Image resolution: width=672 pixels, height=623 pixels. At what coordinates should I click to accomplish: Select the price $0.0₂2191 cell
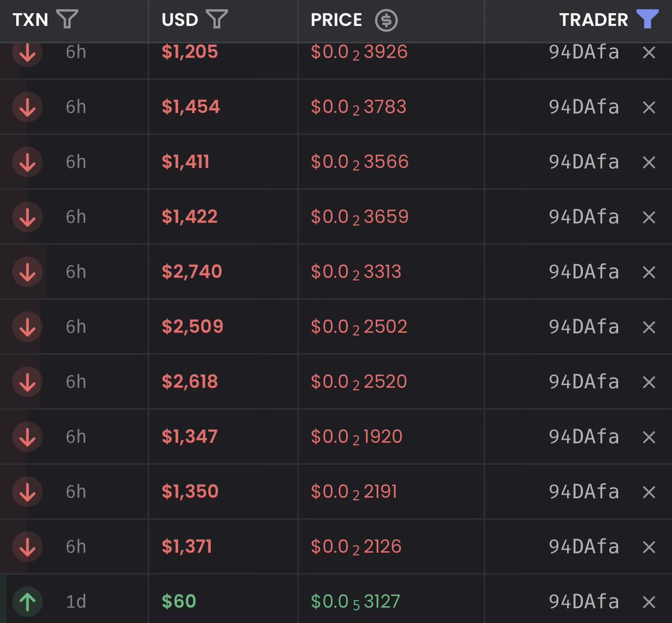tap(354, 491)
